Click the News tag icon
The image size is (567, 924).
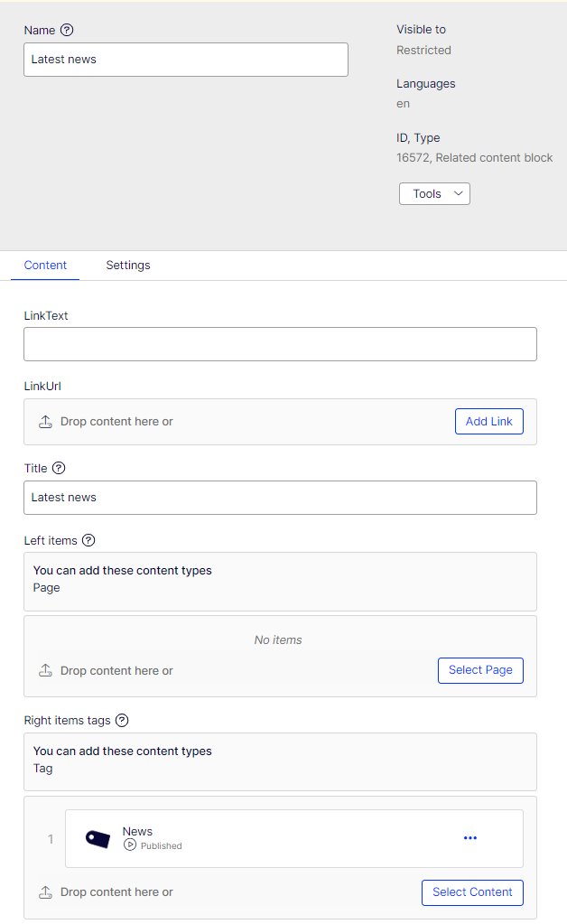click(98, 838)
